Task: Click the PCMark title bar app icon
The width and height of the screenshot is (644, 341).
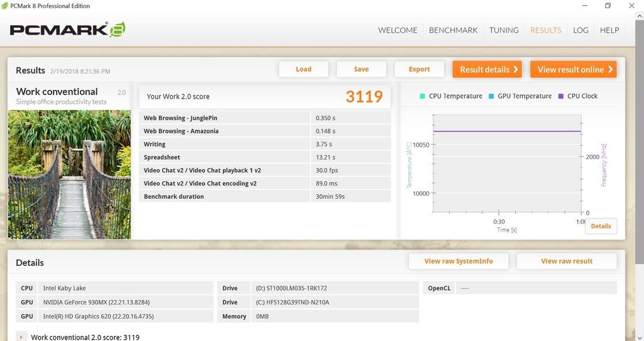Action: tap(7, 6)
